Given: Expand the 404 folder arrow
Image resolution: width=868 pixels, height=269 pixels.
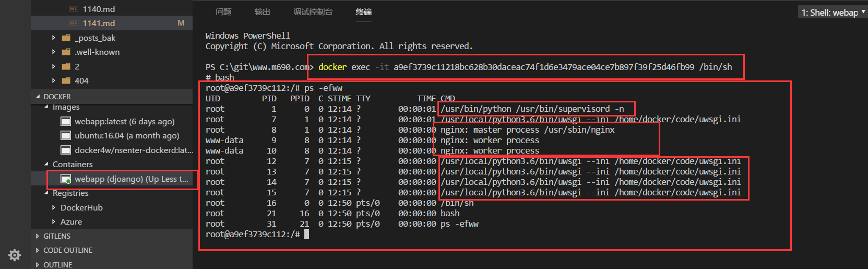Looking at the screenshot, I should click(x=53, y=80).
